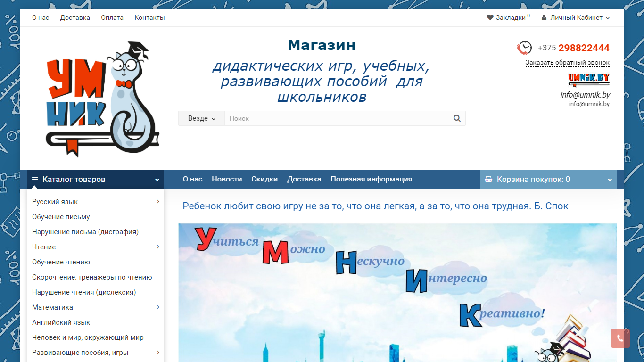This screenshot has height=362, width=644.
Task: Click the Каталог товаров header
Action: tap(96, 179)
